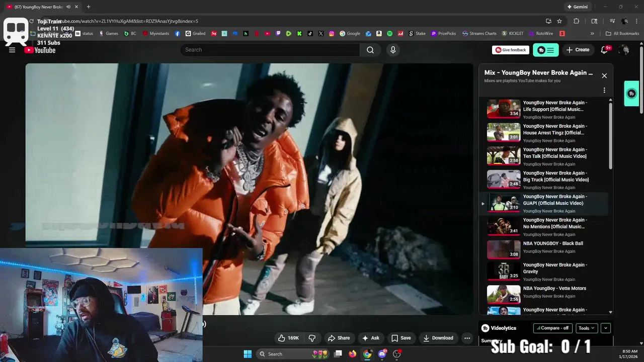The height and width of the screenshot is (362, 644).
Task: Click the Give feedback button
Action: (510, 50)
